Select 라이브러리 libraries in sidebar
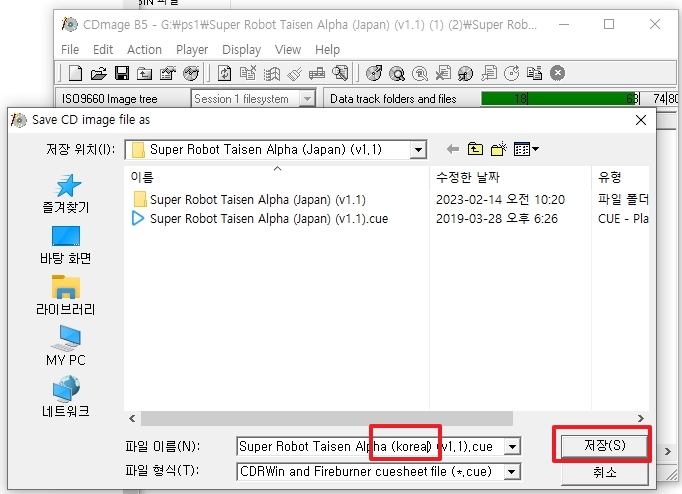This screenshot has width=682, height=494. click(x=66, y=296)
